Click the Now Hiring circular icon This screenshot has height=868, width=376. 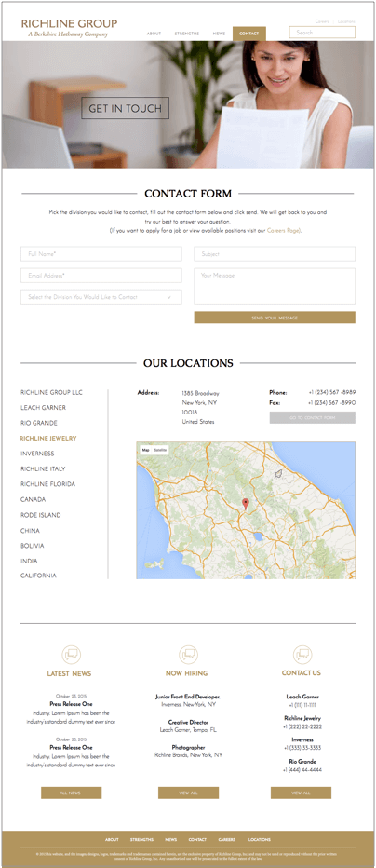[189, 655]
